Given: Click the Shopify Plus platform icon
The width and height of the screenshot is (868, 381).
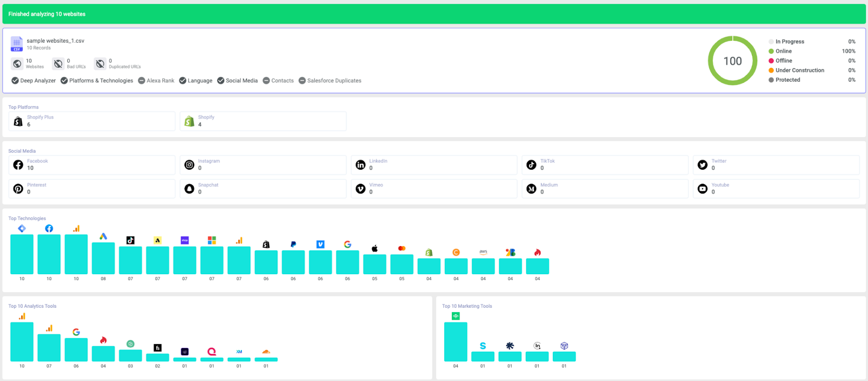Looking at the screenshot, I should (18, 121).
